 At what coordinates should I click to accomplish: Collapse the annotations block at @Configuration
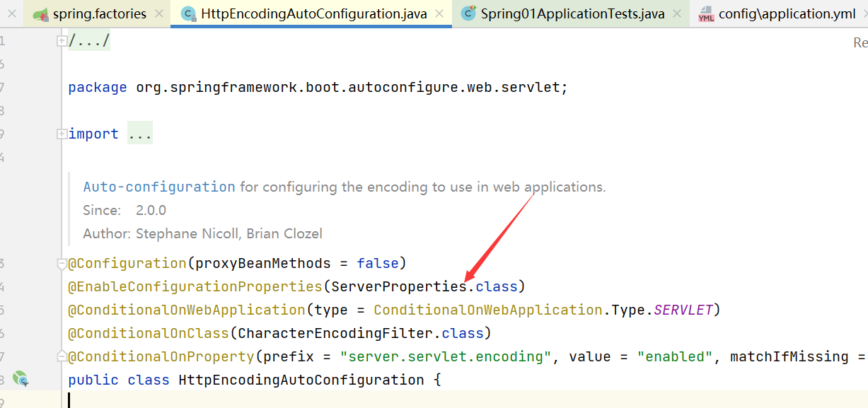tap(62, 264)
